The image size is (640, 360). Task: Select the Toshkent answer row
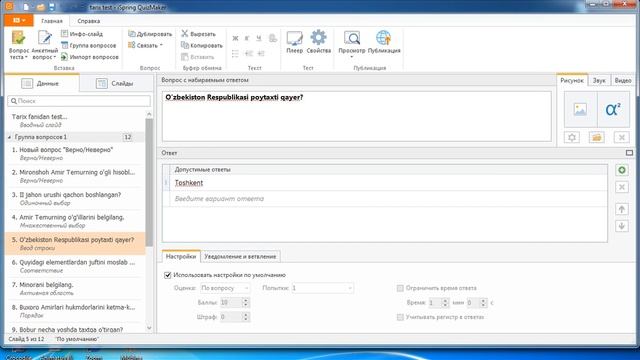(385, 183)
